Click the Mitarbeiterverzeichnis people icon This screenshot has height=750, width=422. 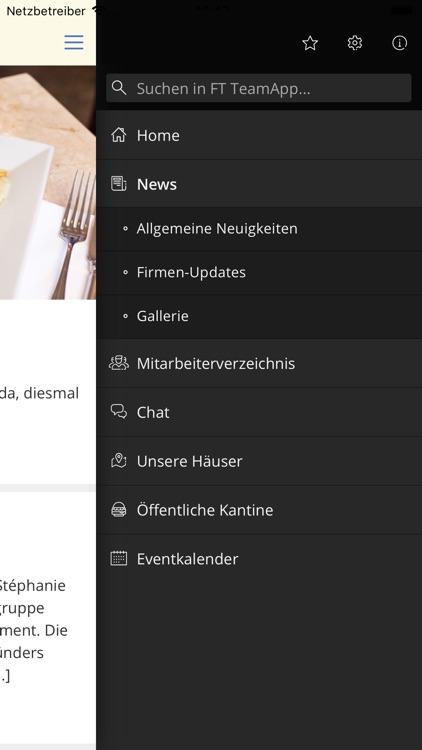119,363
